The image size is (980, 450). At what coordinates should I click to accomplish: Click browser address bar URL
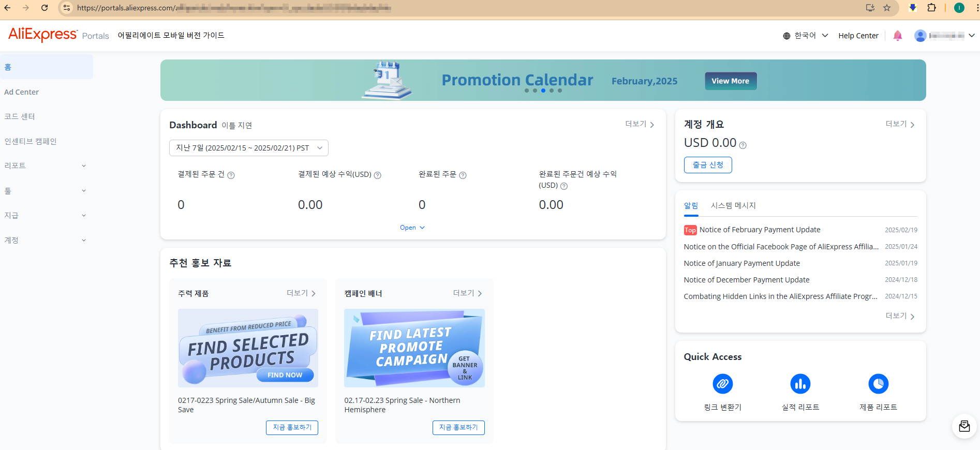pos(234,8)
